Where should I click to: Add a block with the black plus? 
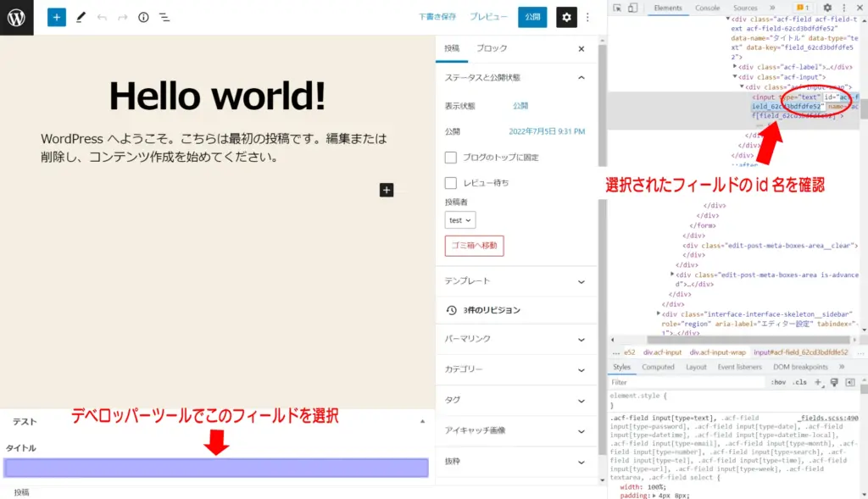tap(387, 190)
